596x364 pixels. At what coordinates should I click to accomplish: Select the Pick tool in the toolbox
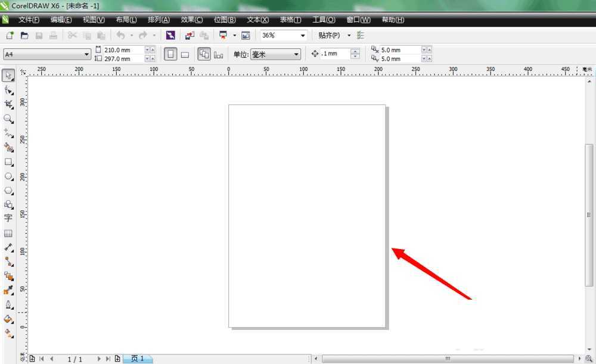pyautogui.click(x=8, y=75)
